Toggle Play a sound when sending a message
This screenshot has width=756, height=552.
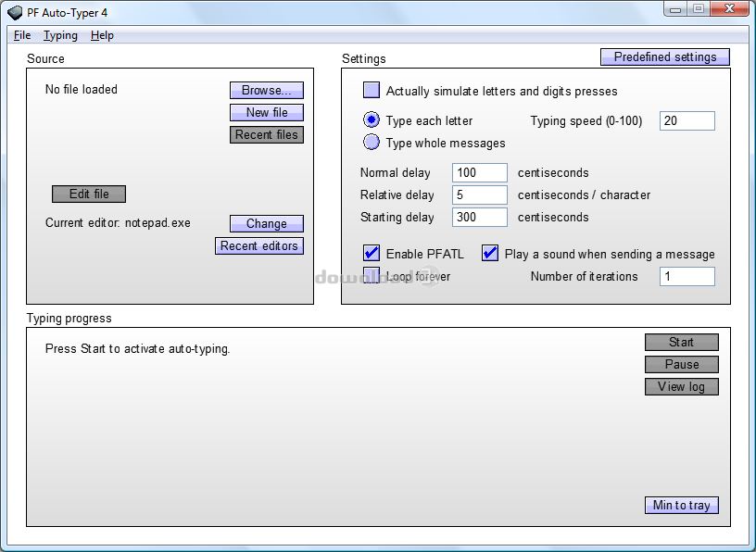click(x=490, y=253)
